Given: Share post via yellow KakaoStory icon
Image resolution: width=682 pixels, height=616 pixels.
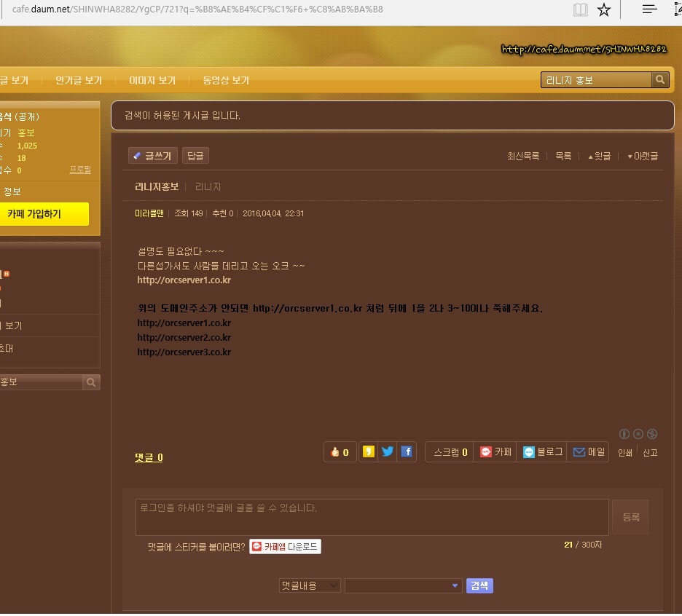Looking at the screenshot, I should [x=369, y=452].
